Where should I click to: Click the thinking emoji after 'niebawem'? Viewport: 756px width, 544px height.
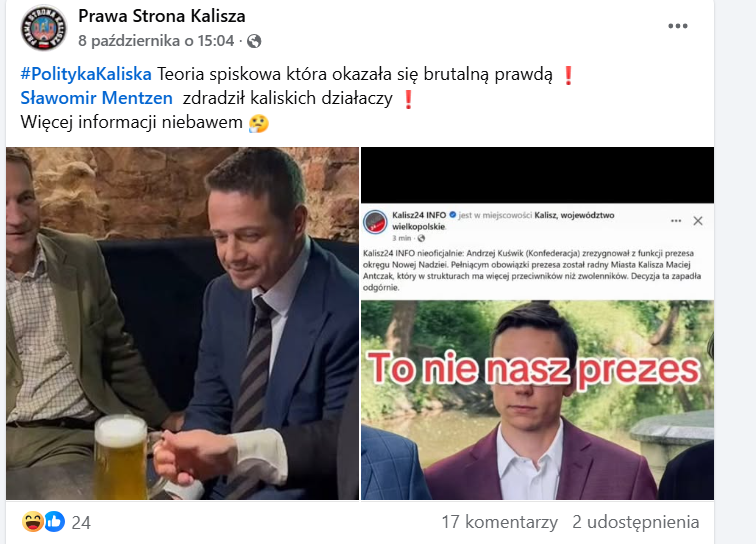coord(258,123)
